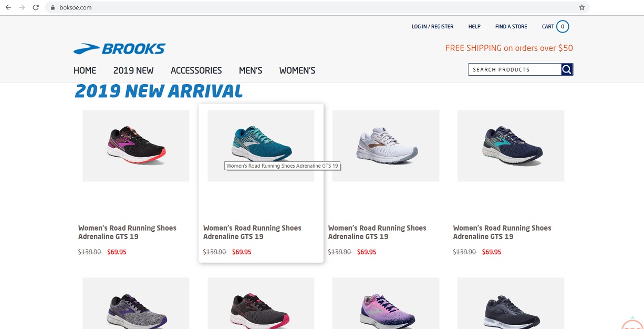
Task: Click the Brooks logo
Action: [119, 49]
